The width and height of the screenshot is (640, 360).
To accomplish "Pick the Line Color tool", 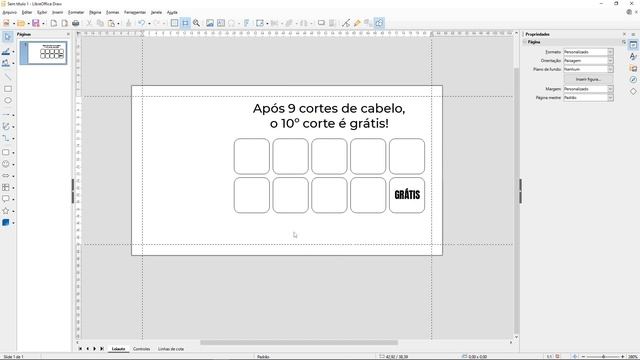I will [6, 52].
